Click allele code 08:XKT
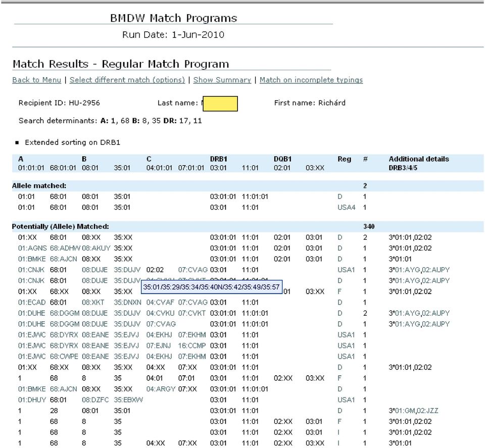The image size is (485, 448). point(93,302)
